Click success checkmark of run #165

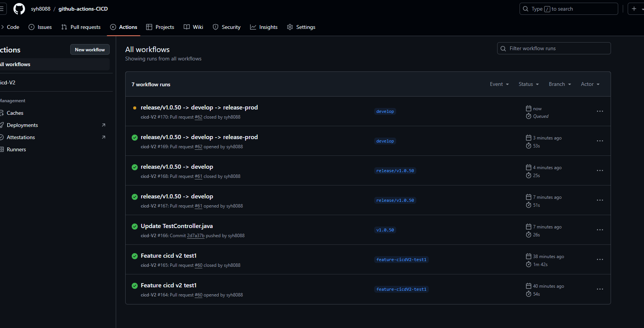[135, 256]
